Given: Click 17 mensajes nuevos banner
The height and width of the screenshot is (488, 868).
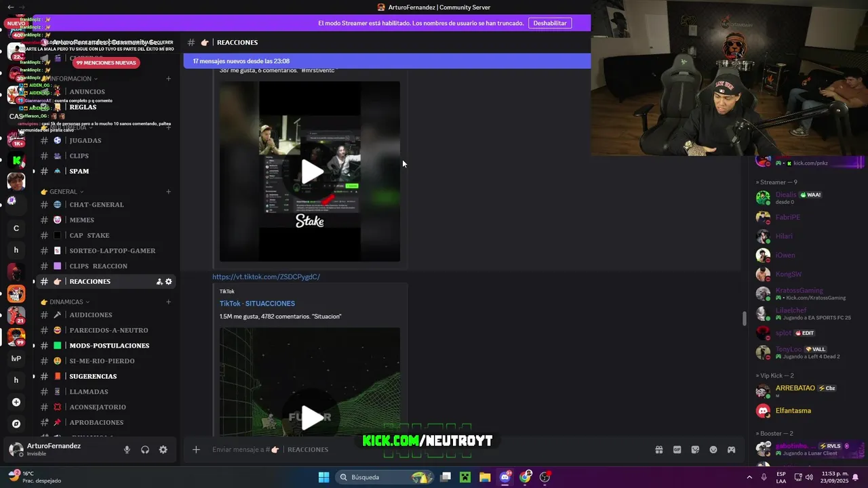Looking at the screenshot, I should point(387,61).
